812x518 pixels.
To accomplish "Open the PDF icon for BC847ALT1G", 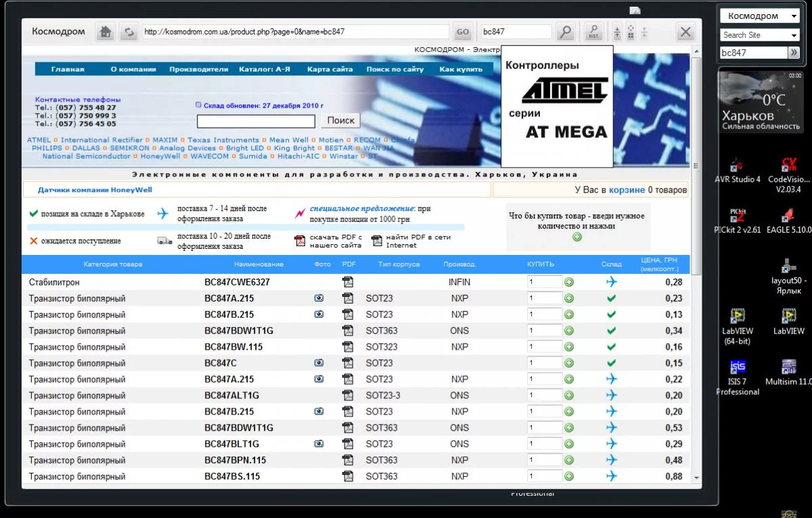I will tap(348, 396).
